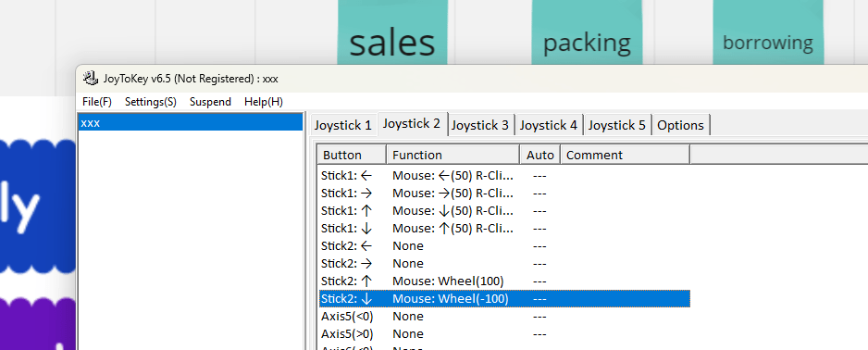Screen dimensions: 868x350
Task: Click the sales card in the background window
Action: [392, 33]
